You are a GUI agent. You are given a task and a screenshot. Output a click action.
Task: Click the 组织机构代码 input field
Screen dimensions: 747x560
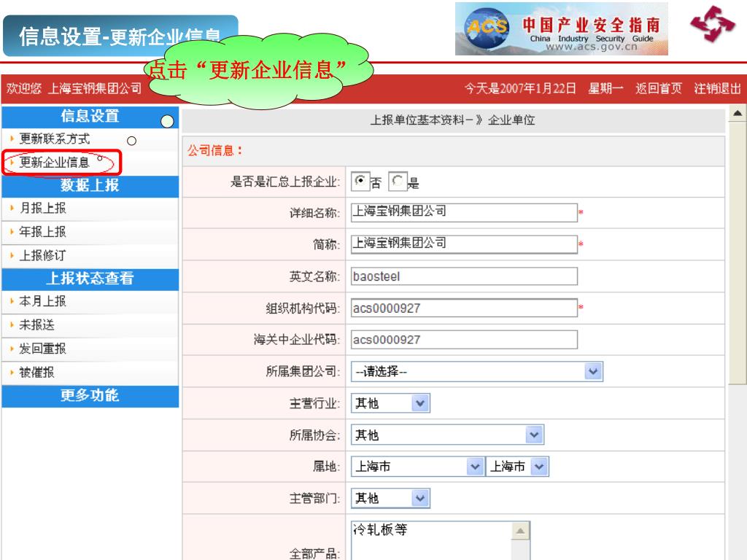(464, 308)
